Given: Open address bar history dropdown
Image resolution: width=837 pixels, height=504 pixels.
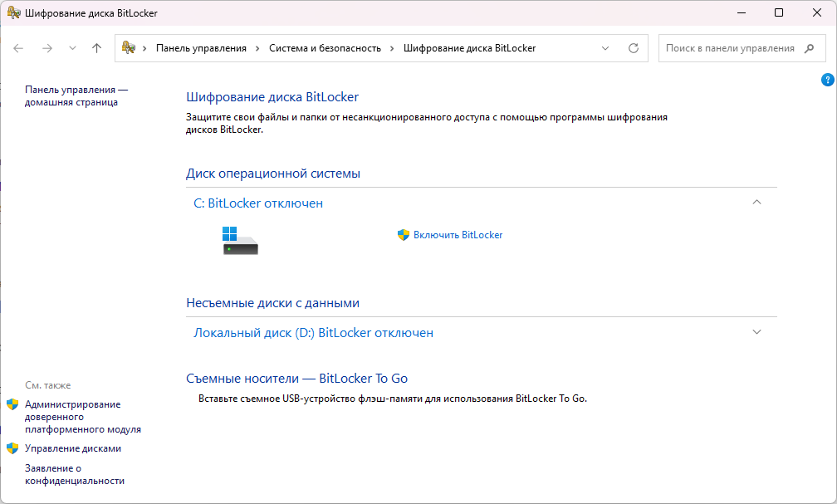Looking at the screenshot, I should coord(605,48).
